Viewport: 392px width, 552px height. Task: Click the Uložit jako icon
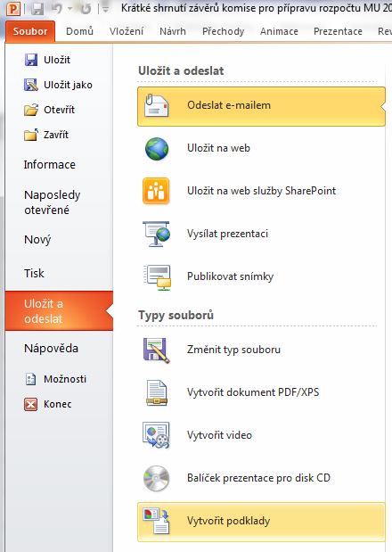coord(31,85)
